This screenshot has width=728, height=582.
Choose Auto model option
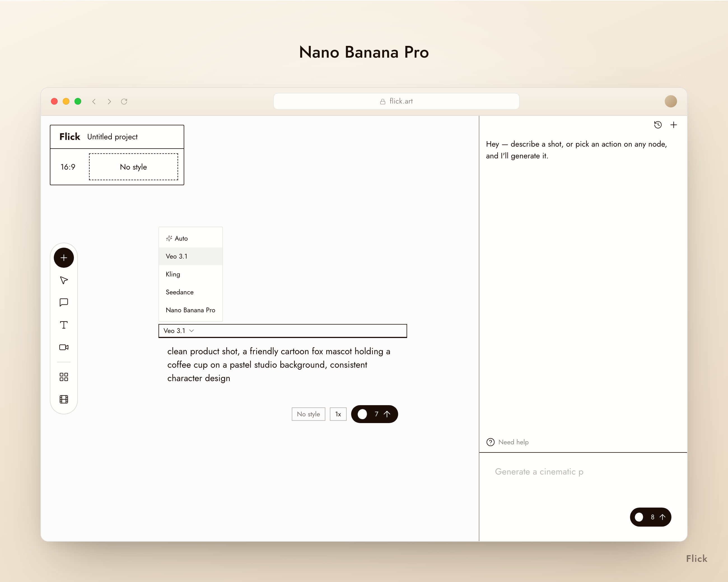coord(190,238)
